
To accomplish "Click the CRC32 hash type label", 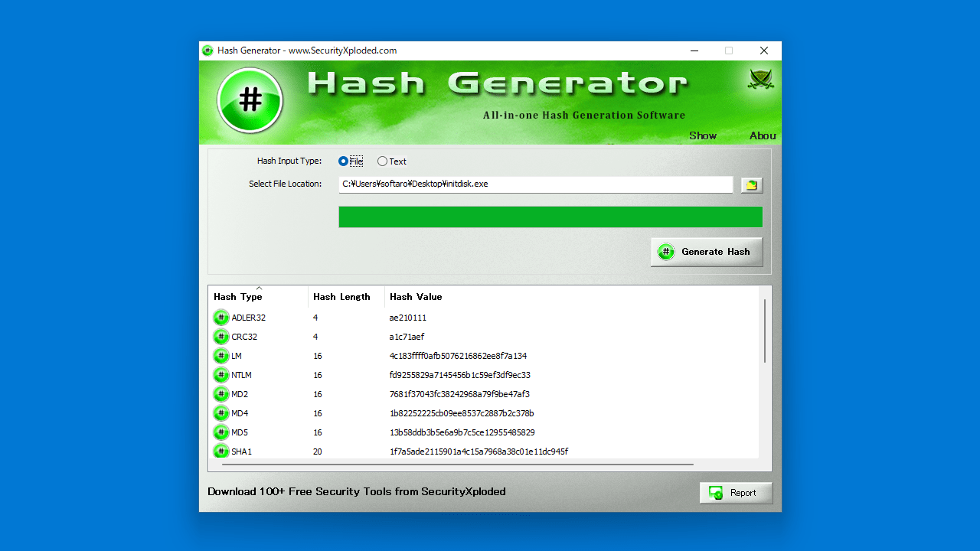I will pyautogui.click(x=243, y=337).
